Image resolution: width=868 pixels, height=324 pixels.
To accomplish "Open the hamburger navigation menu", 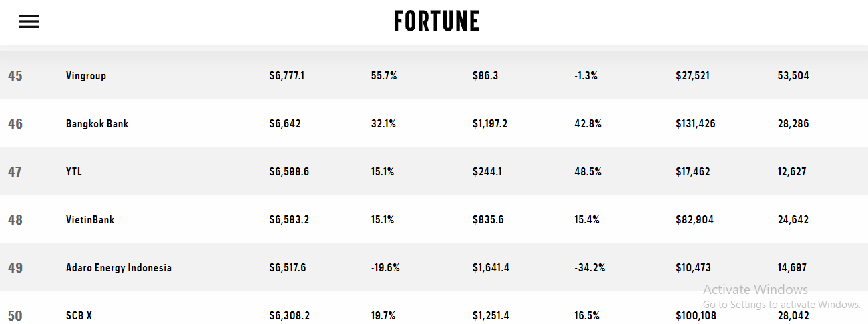I will [x=29, y=21].
